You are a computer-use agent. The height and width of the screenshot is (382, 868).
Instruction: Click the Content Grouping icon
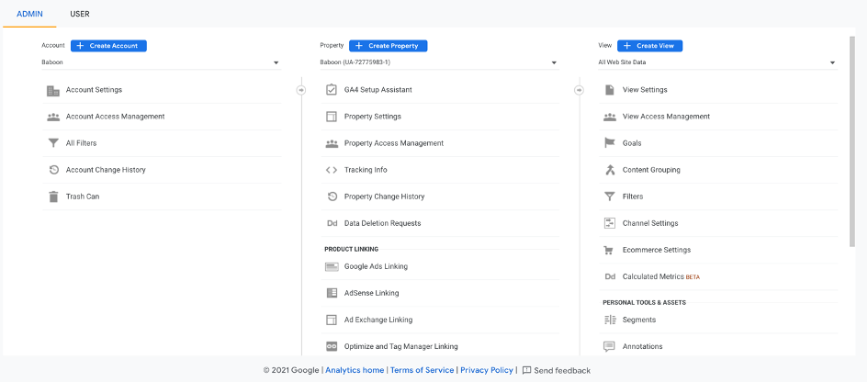point(609,170)
